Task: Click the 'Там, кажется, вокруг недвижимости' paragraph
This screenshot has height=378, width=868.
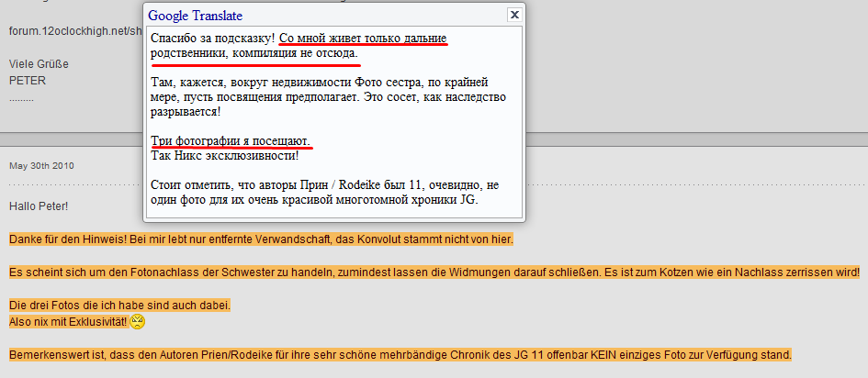Action: [329, 97]
